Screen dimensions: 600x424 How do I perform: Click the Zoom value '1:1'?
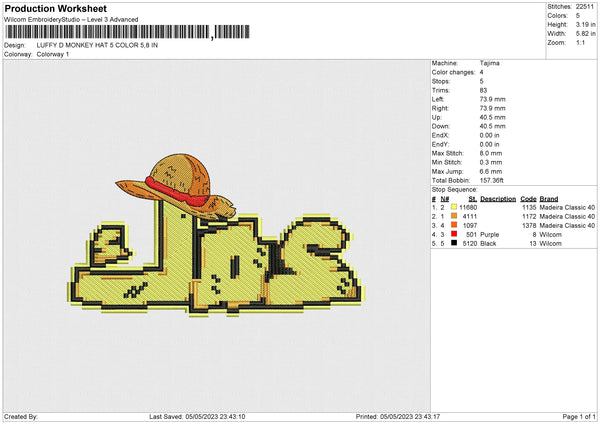pos(580,42)
